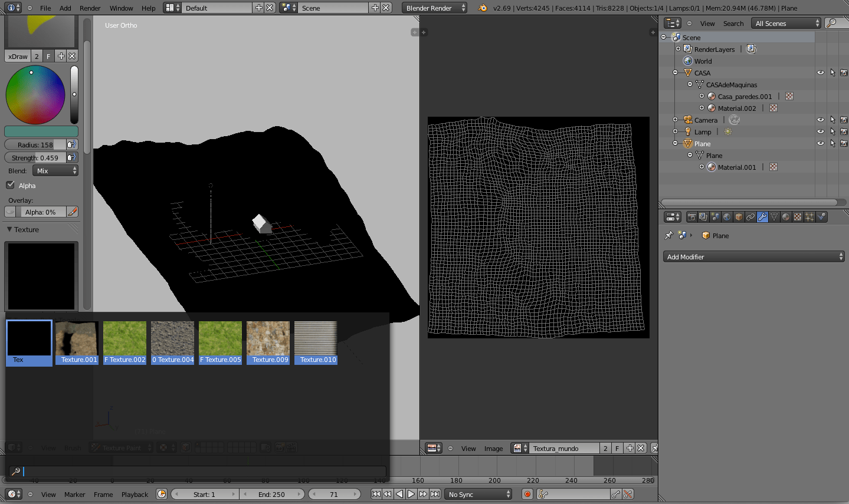Open Particles properties (sparkles icon)
Screen dimensions: 849x504
tap(808, 216)
